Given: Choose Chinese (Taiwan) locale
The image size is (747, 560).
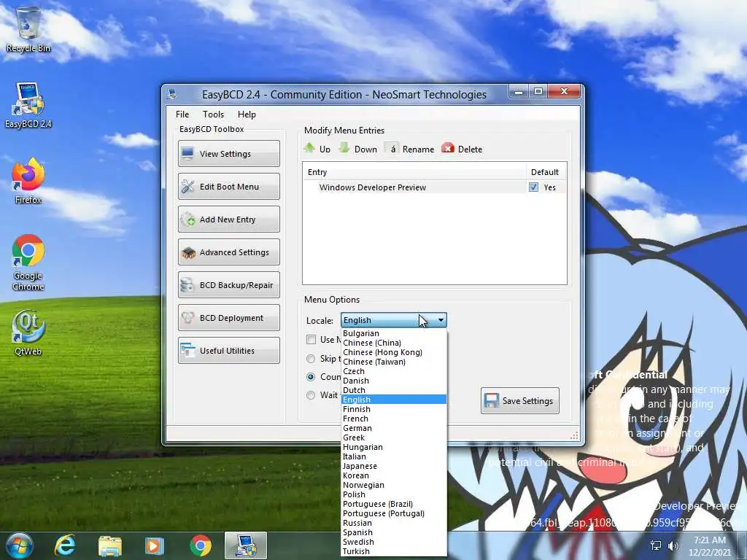Looking at the screenshot, I should pyautogui.click(x=393, y=362).
